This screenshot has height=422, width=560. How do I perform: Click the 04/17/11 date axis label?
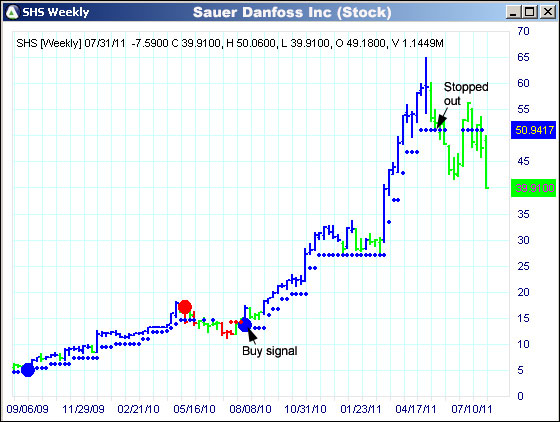click(x=416, y=409)
